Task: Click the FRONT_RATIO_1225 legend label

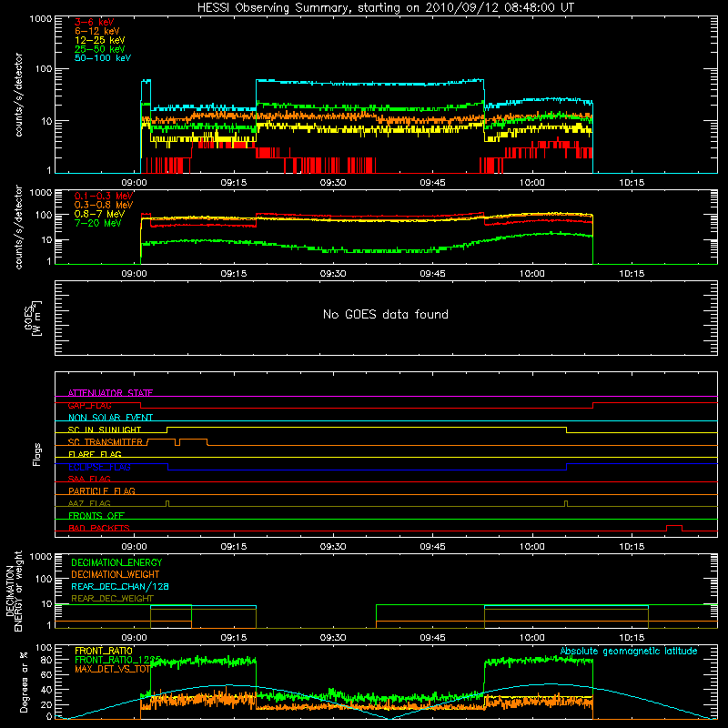Action: [117, 660]
